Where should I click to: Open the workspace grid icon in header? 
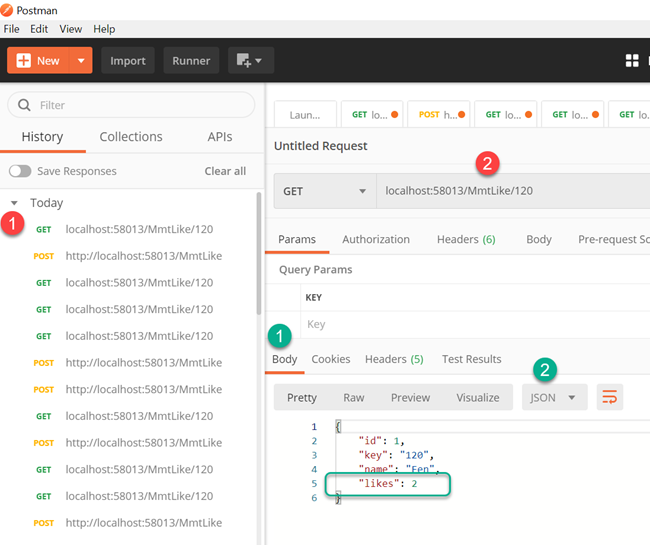(632, 61)
